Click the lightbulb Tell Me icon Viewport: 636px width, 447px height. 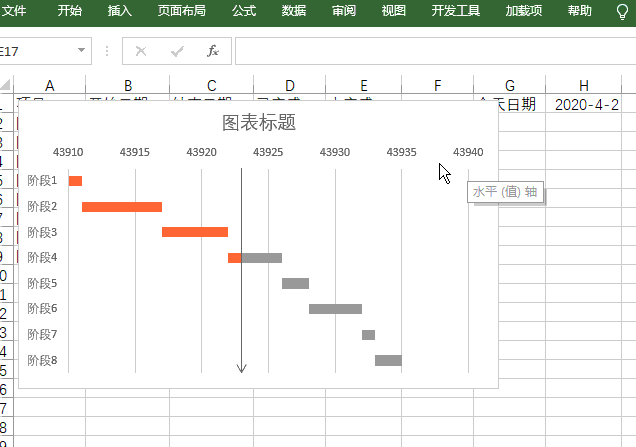622,12
